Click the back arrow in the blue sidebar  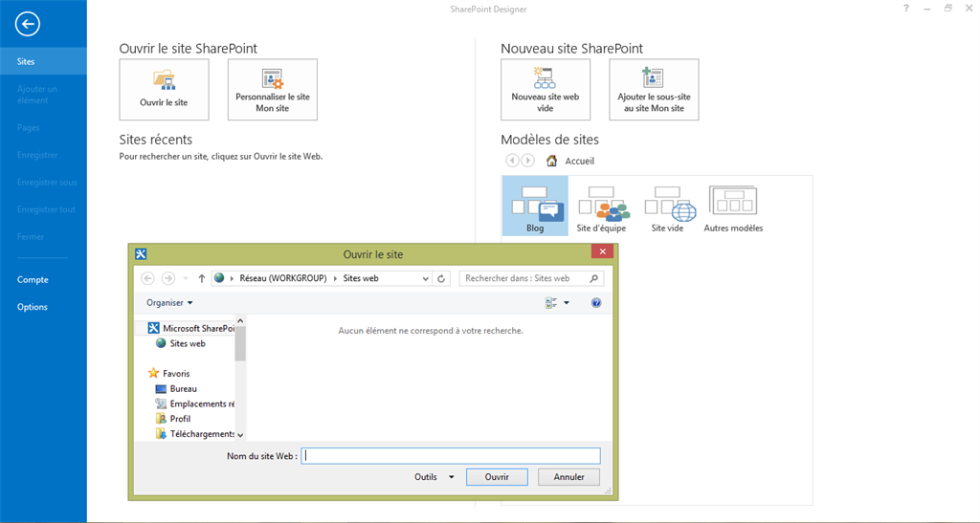[x=28, y=24]
